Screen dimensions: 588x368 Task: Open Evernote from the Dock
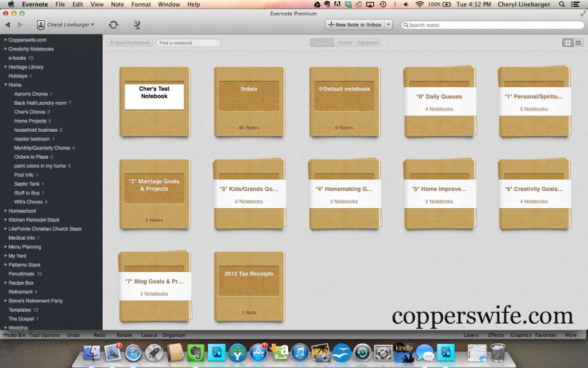pos(196,353)
